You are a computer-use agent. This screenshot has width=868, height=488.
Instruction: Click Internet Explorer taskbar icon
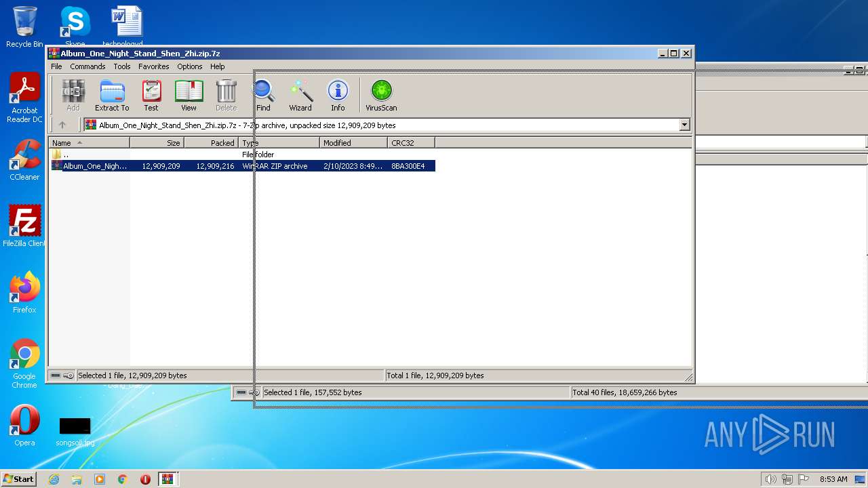coord(54,479)
